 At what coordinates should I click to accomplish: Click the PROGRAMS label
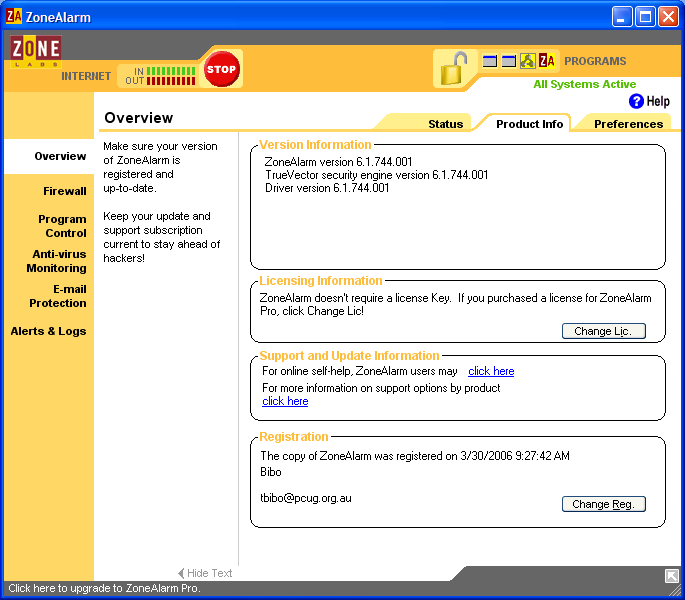pyautogui.click(x=595, y=61)
